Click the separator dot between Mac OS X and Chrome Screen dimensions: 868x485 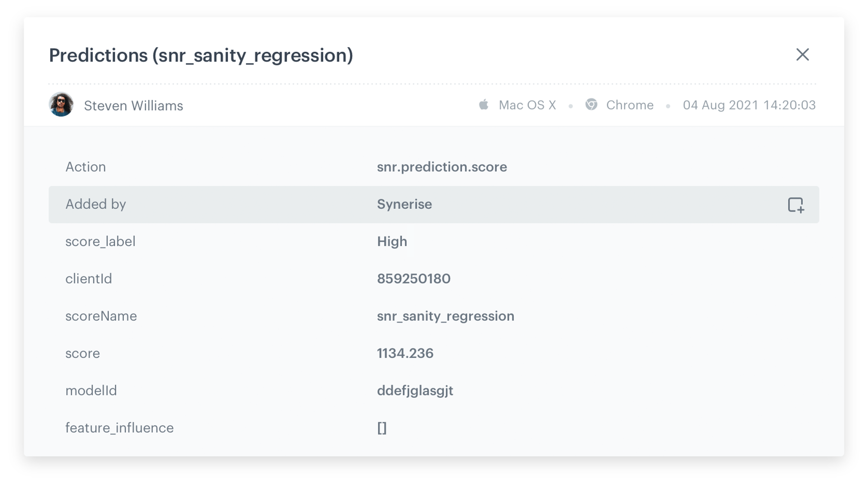coord(570,105)
